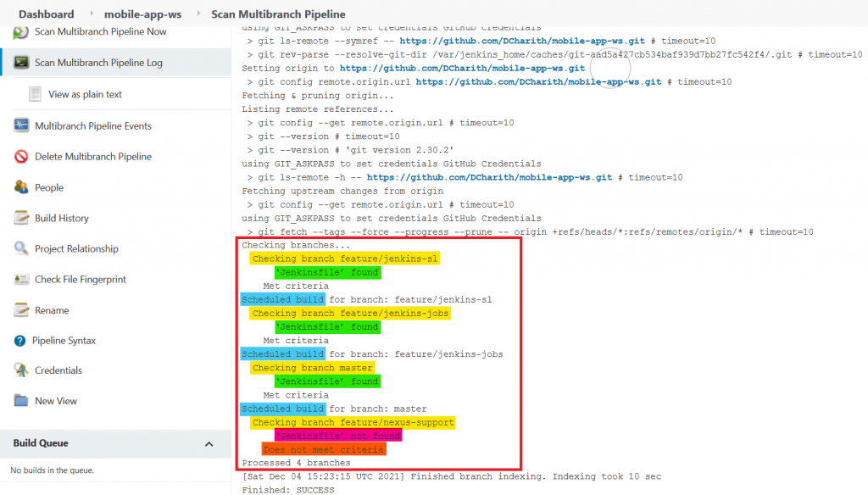Select Scan Multibranch Pipeline Log
Image resolution: width=868 pixels, height=495 pixels.
click(98, 63)
